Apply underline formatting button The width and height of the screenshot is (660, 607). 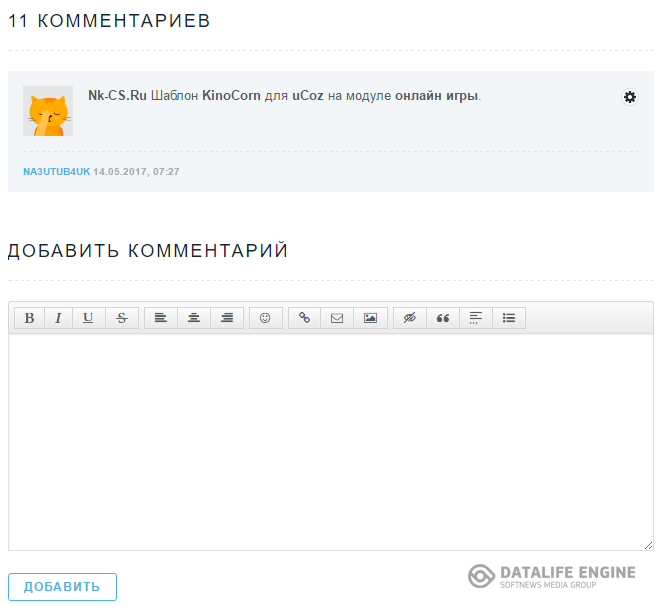88,318
